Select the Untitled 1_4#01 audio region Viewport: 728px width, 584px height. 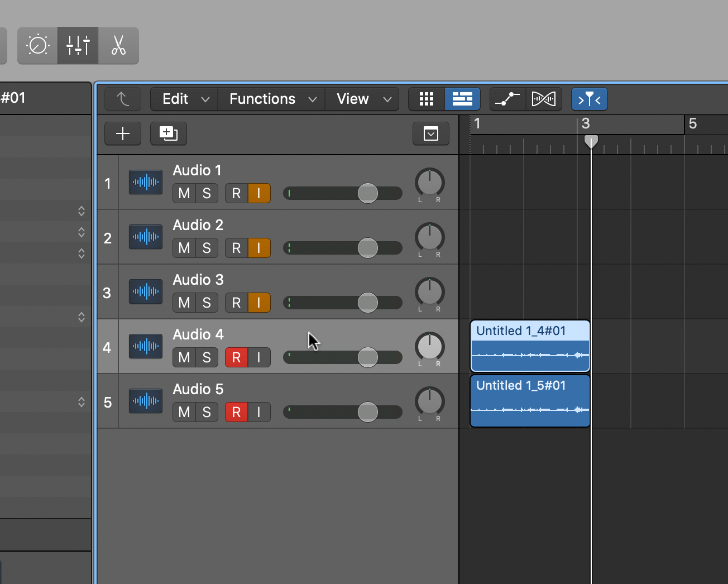530,346
